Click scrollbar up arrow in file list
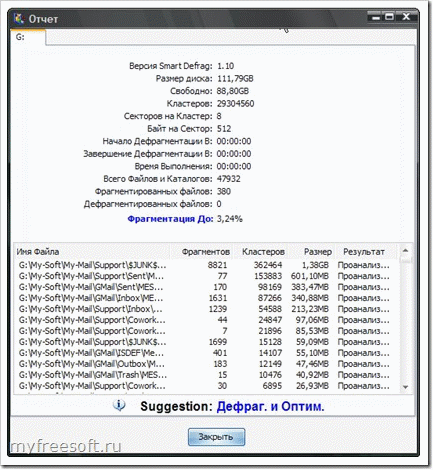The width and height of the screenshot is (433, 470). [x=405, y=250]
